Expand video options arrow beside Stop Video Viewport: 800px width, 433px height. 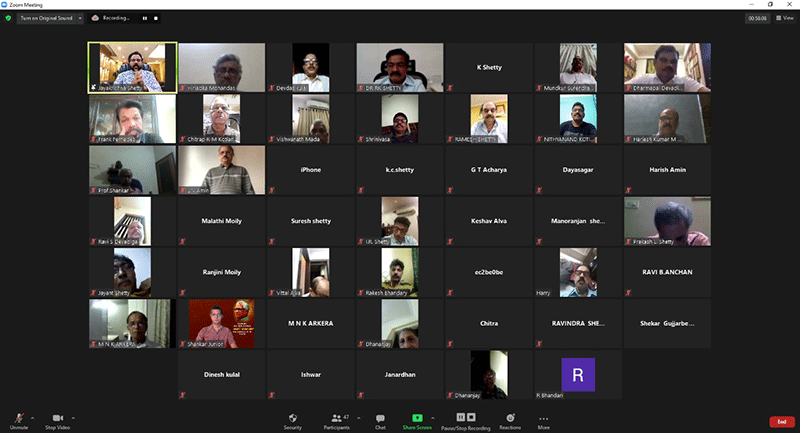click(75, 416)
